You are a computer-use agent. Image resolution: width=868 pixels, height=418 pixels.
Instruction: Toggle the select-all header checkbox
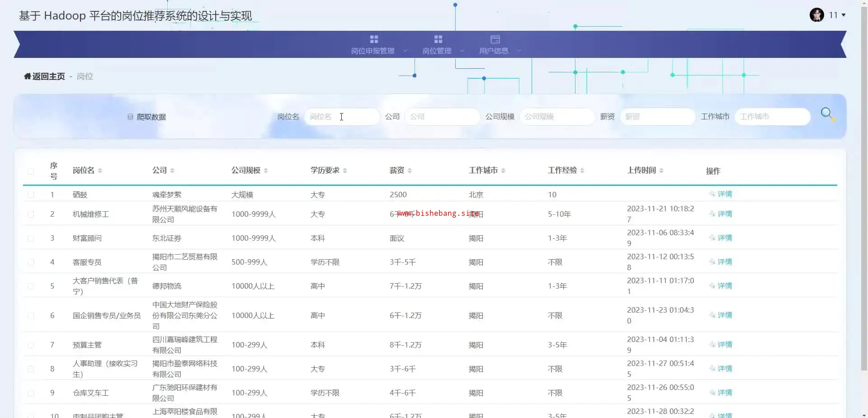[31, 171]
